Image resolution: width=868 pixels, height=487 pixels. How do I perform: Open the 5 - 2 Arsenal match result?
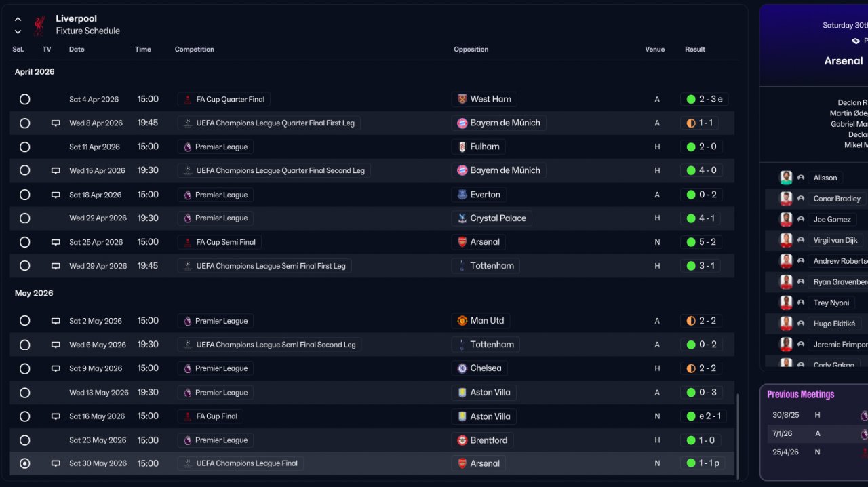(x=705, y=242)
